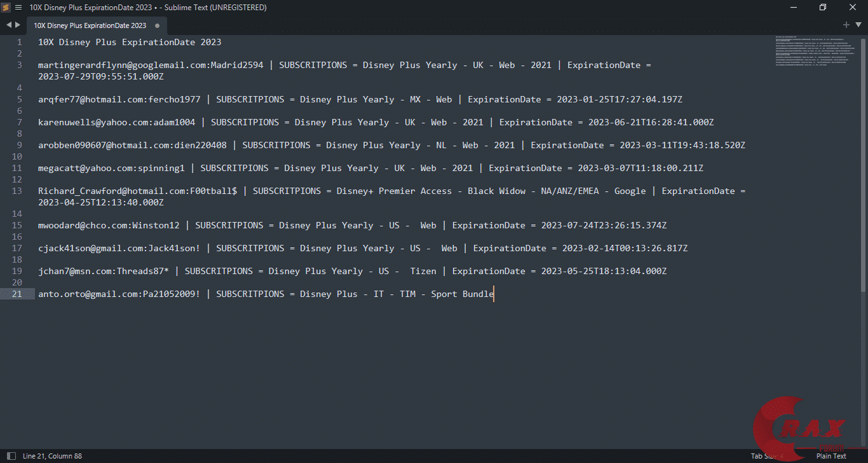Click line number 1 in the gutter
Viewport: 868px width, 463px height.
pyautogui.click(x=20, y=42)
